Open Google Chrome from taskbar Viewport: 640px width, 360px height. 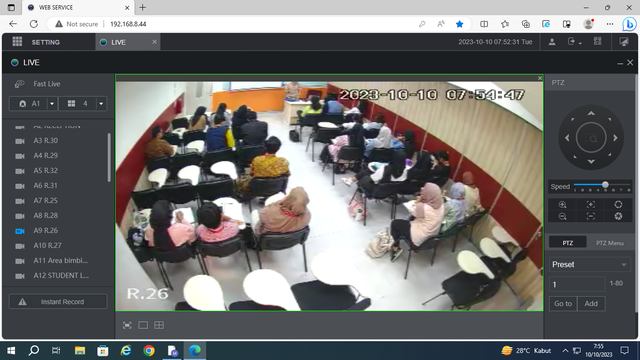pyautogui.click(x=149, y=351)
